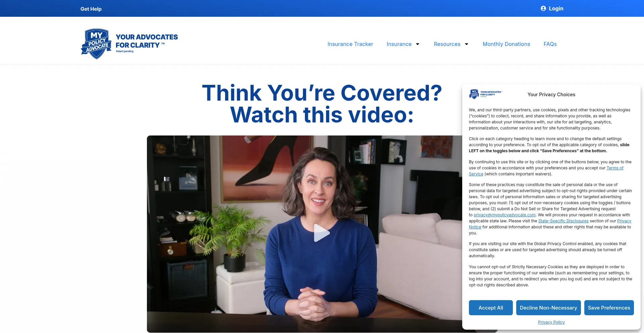This screenshot has height=333, width=644.
Task: Select Monthly Donations in the navigation
Action: pos(506,44)
